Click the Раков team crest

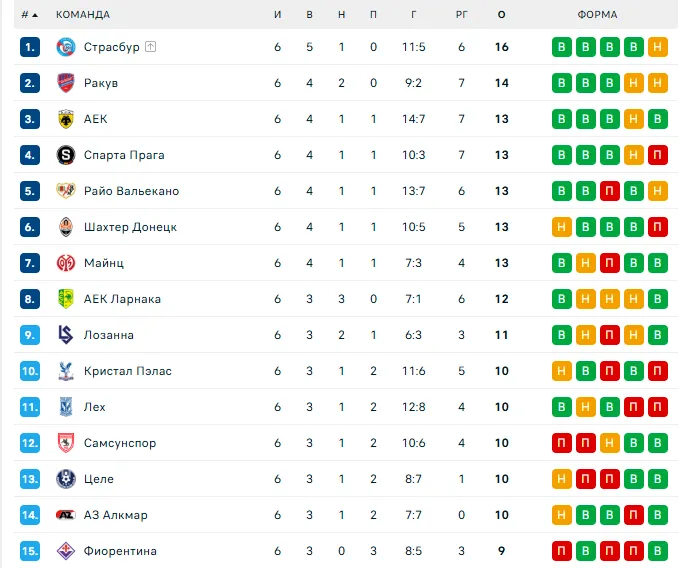click(66, 83)
